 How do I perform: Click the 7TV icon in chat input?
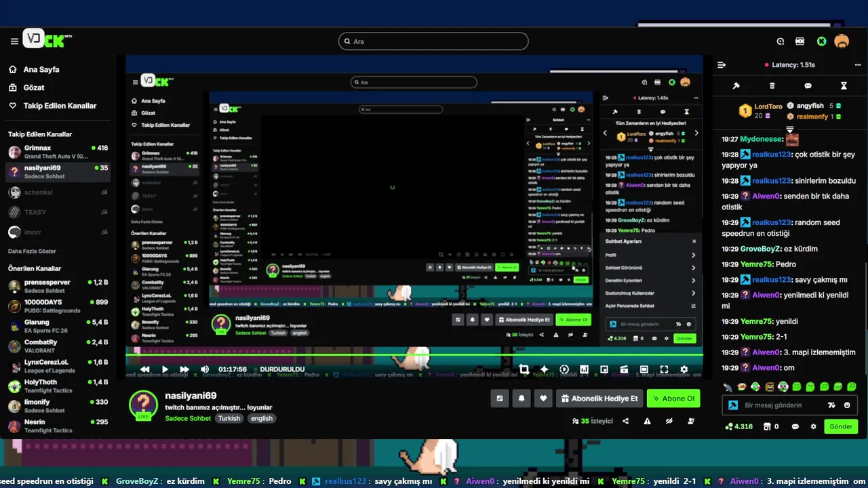click(832, 405)
